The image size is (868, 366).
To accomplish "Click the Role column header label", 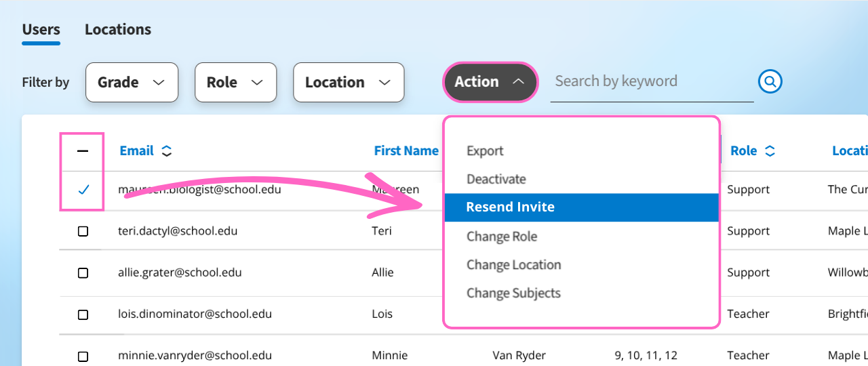I will coord(743,151).
